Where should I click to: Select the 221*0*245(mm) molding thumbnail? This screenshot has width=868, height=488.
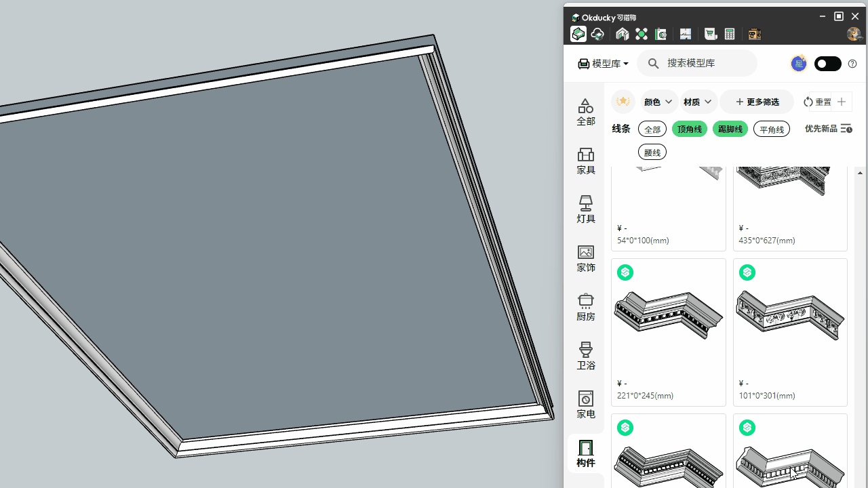[669, 317]
